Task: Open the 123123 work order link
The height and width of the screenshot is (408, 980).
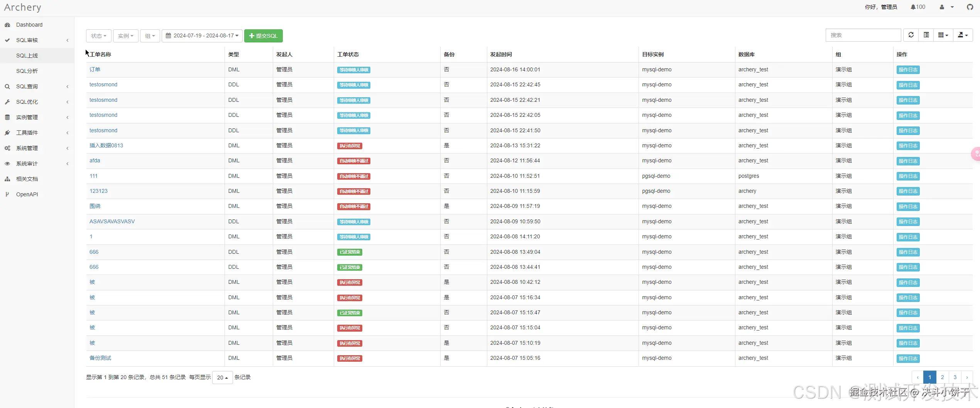Action: coord(98,191)
